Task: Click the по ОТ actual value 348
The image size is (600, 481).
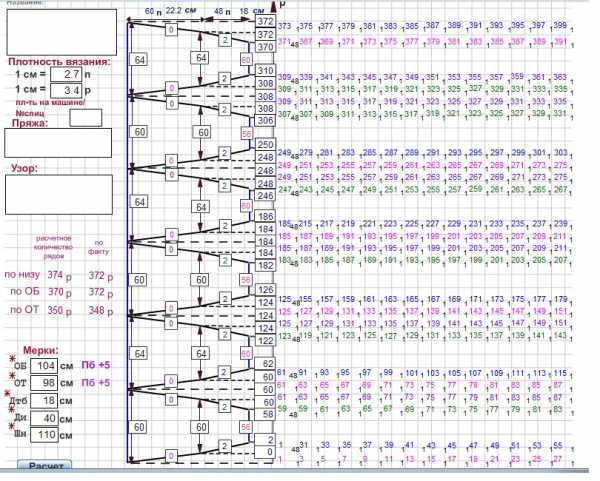Action: tap(97, 311)
